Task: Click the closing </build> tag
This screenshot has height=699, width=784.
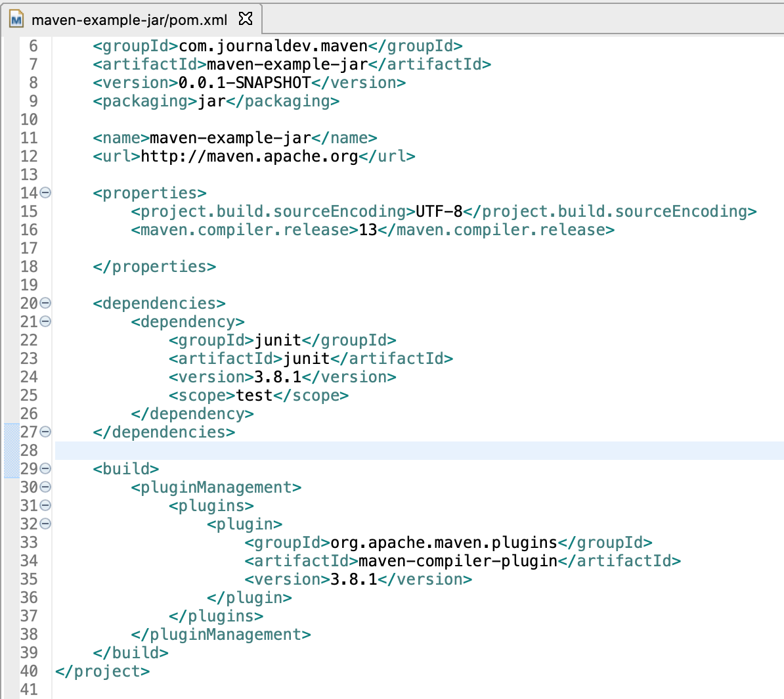Action: pyautogui.click(x=131, y=652)
